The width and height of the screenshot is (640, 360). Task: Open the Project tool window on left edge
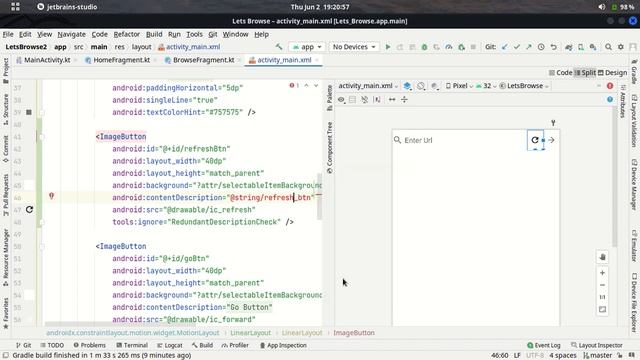coord(6,70)
